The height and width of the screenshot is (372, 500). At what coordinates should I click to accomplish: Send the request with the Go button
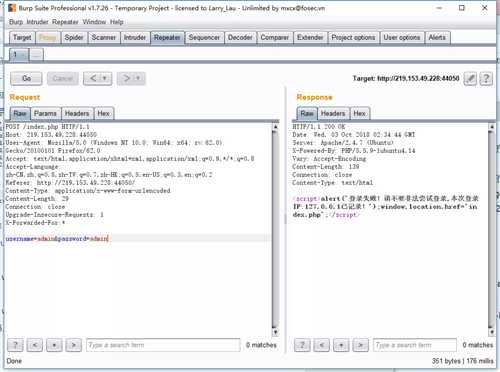point(26,79)
